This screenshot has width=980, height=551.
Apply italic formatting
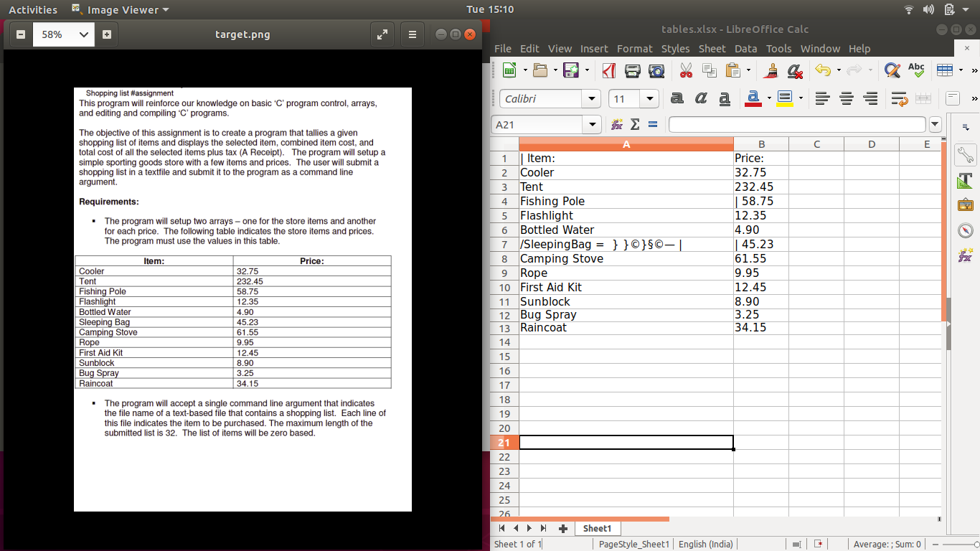[x=701, y=99]
